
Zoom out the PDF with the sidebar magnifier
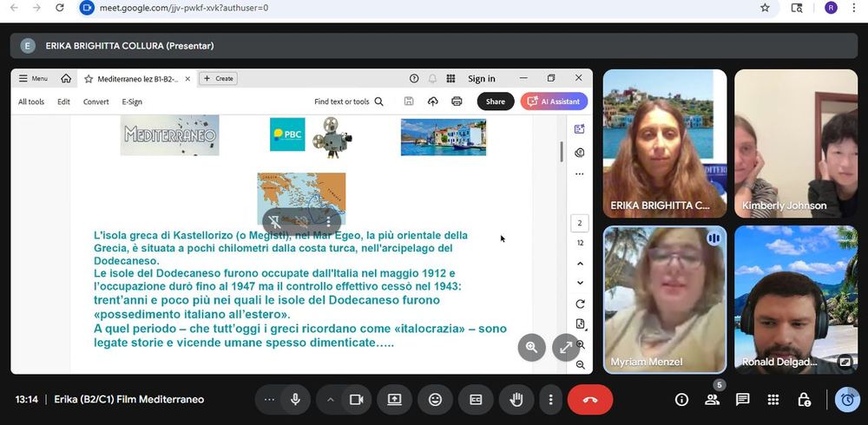(580, 364)
